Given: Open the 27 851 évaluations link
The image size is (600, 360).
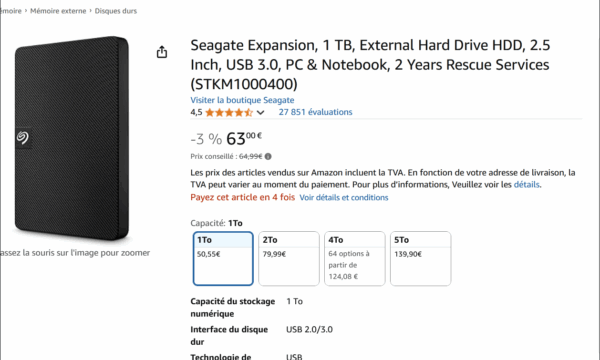Looking at the screenshot, I should coord(315,112).
